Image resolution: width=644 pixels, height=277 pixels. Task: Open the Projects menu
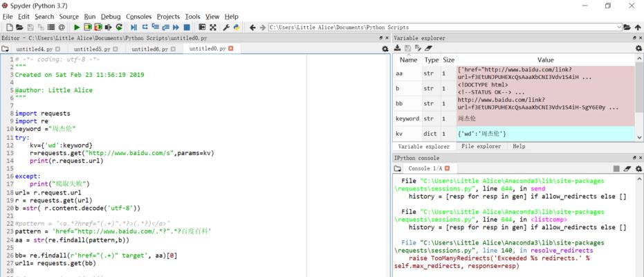pos(168,17)
